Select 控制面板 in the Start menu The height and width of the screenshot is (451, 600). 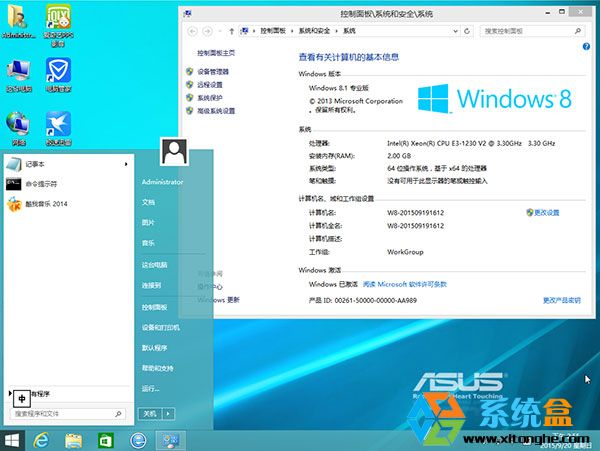pyautogui.click(x=155, y=307)
